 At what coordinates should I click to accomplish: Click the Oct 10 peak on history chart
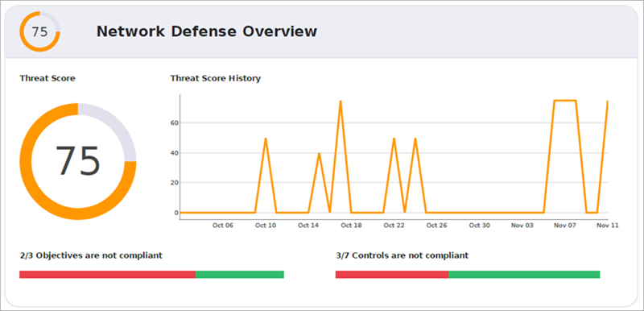point(266,139)
